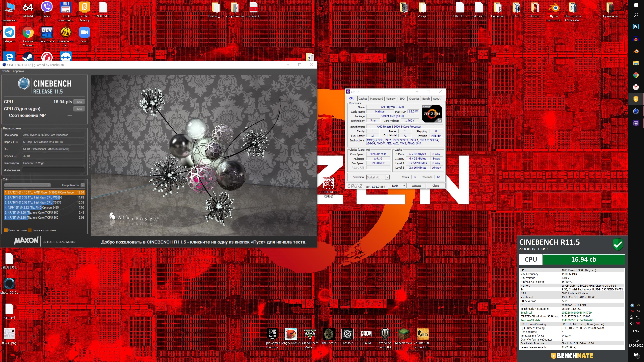Image resolution: width=644 pixels, height=362 pixels.
Task: Launch the Grand Theft Auto V icon
Action: coord(310,338)
